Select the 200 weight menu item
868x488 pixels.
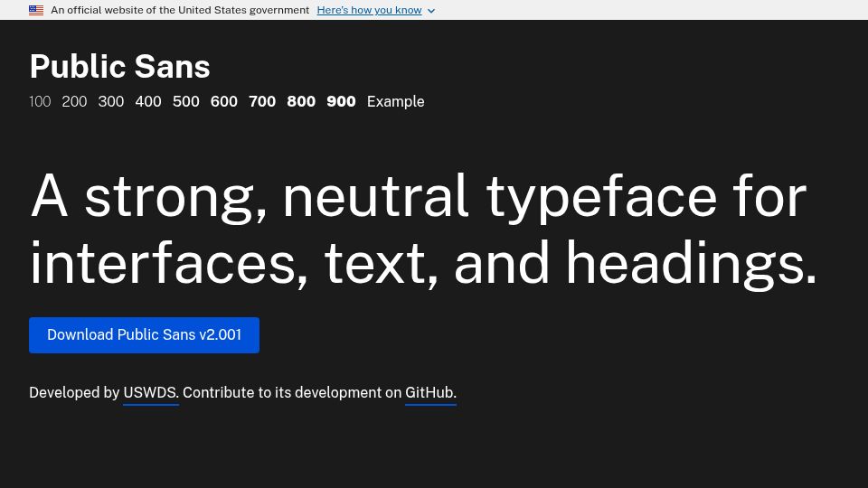(x=74, y=101)
